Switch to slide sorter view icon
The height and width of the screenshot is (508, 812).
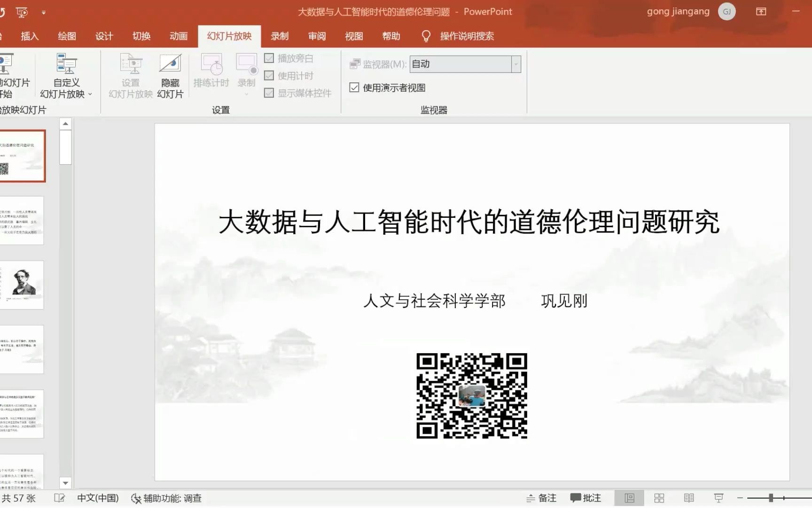pyautogui.click(x=659, y=498)
